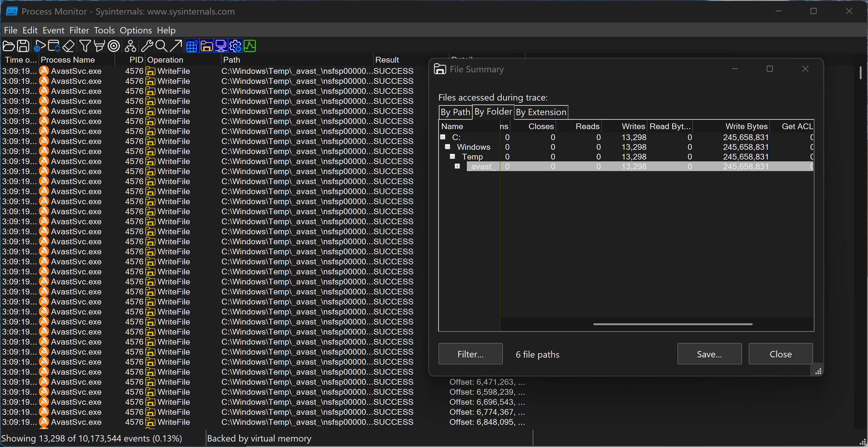Open the Filter menu

tap(79, 30)
